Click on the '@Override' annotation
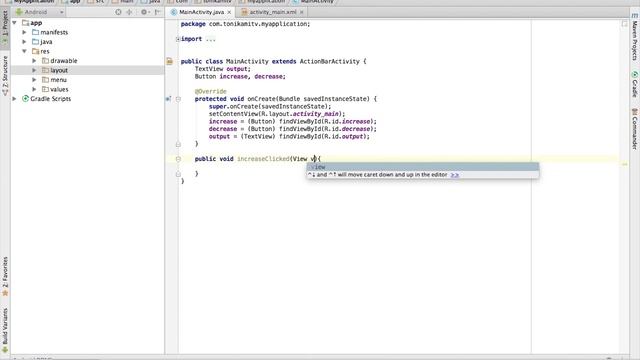 [x=211, y=91]
